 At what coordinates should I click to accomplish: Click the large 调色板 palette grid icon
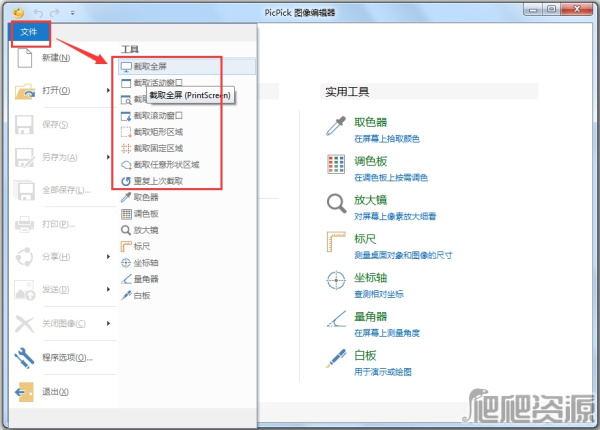(x=336, y=164)
